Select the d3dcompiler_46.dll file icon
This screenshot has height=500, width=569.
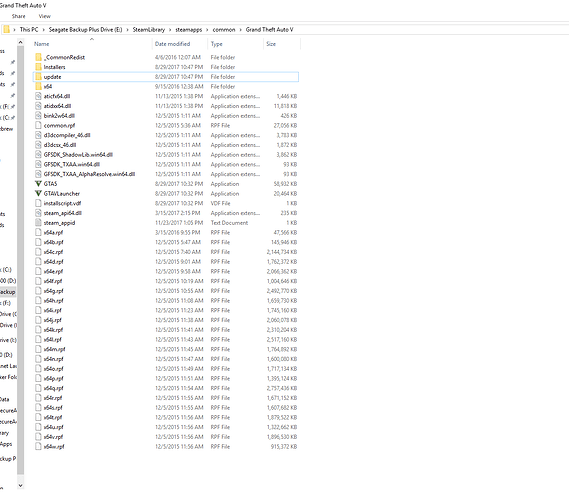click(38, 135)
